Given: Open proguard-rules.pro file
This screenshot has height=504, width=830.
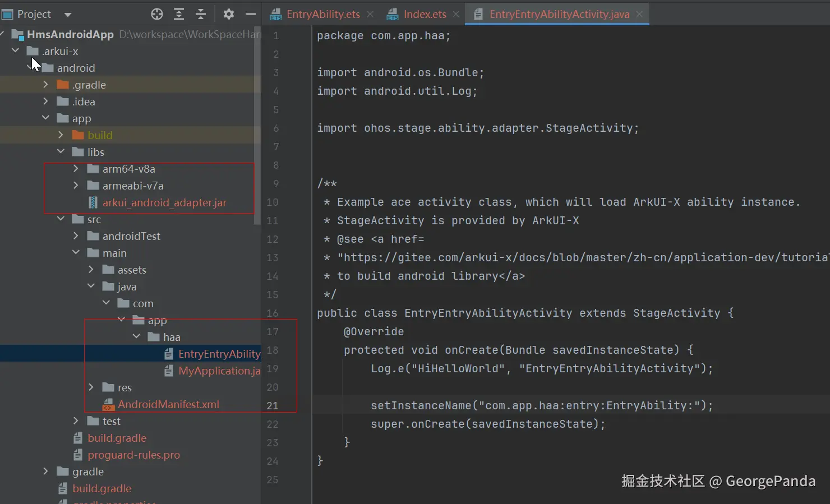Looking at the screenshot, I should [x=133, y=455].
